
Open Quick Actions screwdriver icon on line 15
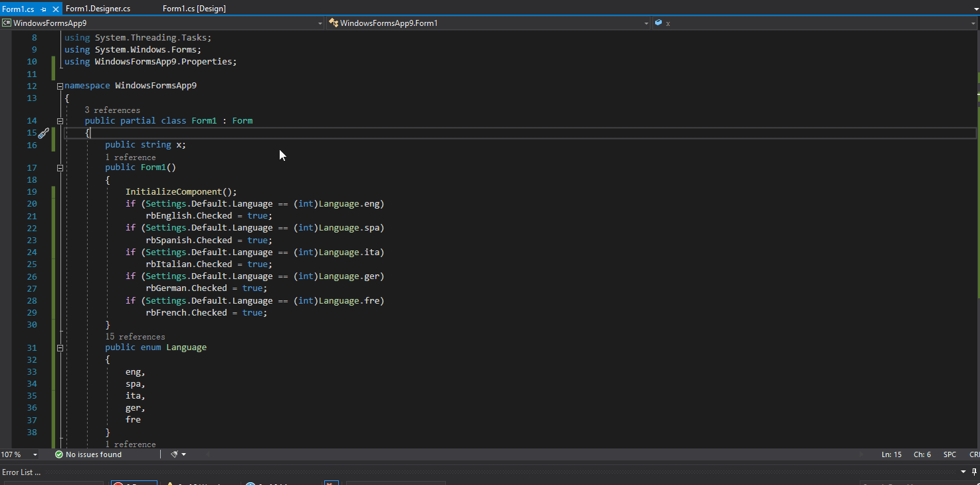43,133
